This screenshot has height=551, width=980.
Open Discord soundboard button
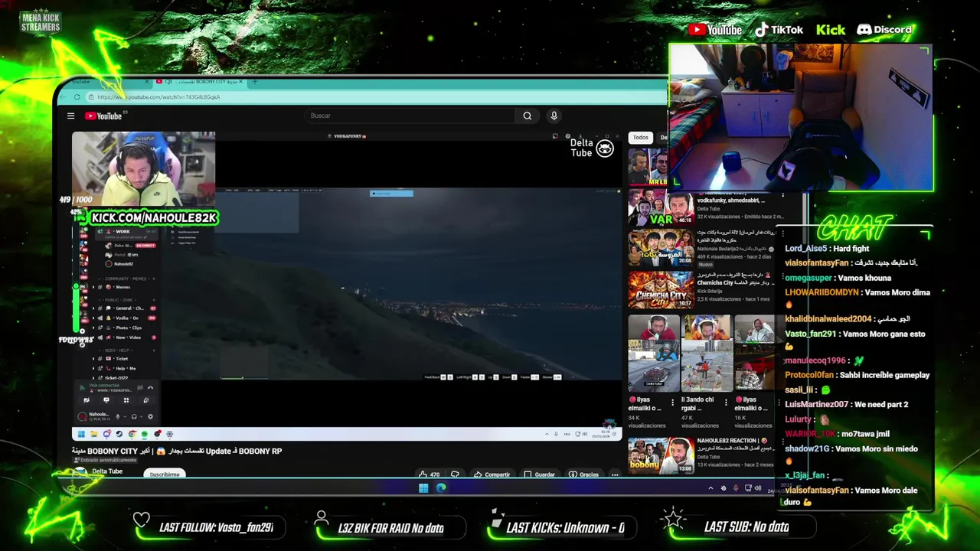(146, 400)
